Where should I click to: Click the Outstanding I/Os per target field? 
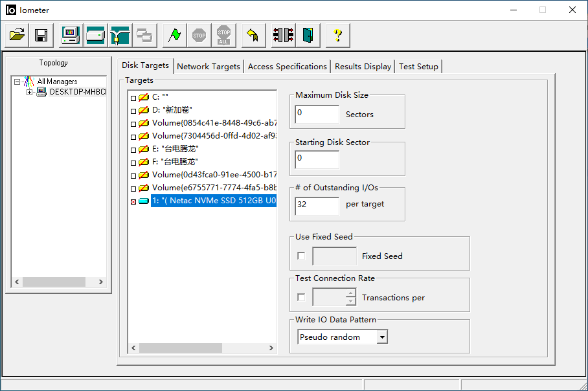(x=317, y=207)
